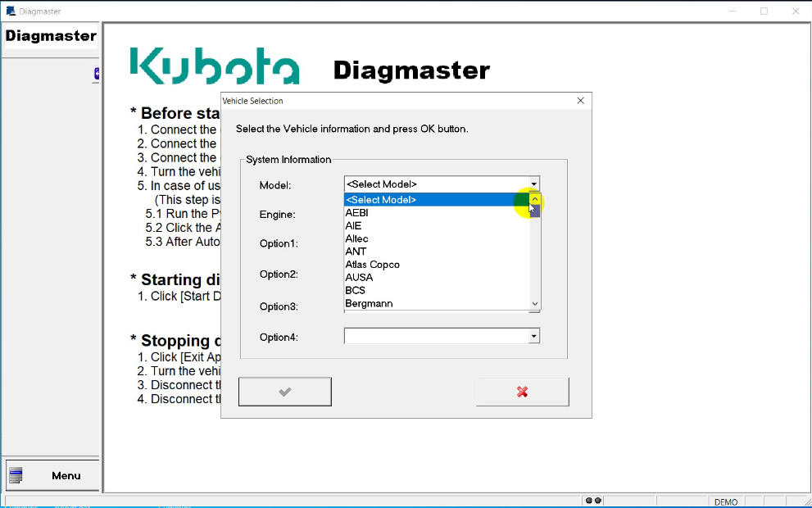Close the Vehicle Selection dialog

[580, 101]
